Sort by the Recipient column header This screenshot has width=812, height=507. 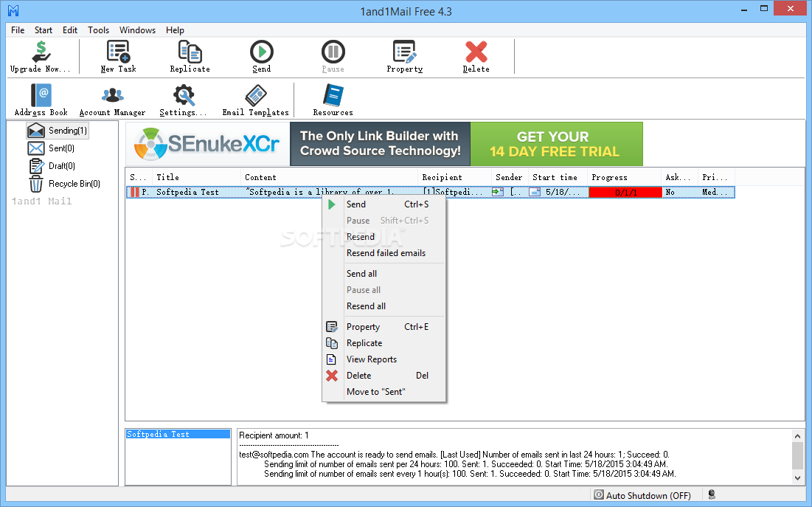click(x=455, y=177)
